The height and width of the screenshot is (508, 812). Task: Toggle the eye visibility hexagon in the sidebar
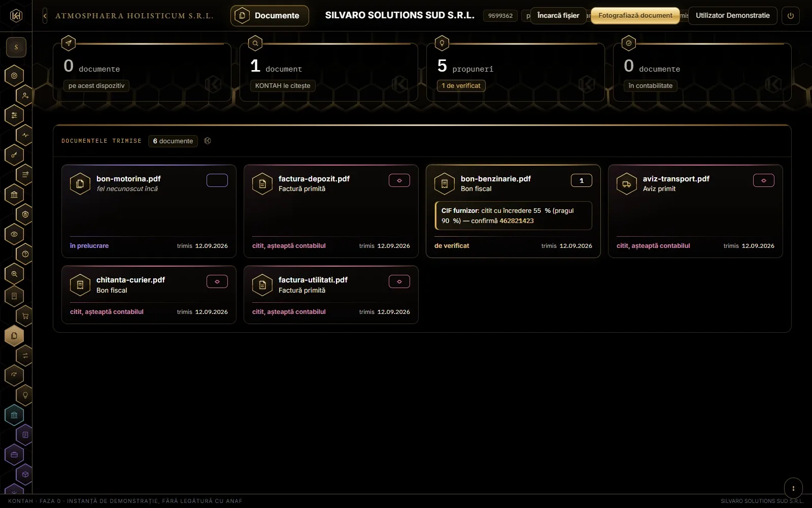tap(14, 234)
